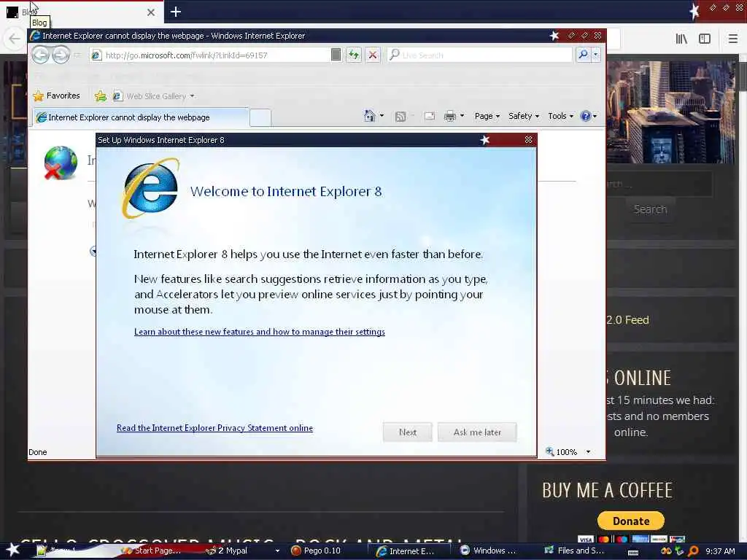
Task: Click the Compatibility View icon in address bar
Action: pos(336,55)
